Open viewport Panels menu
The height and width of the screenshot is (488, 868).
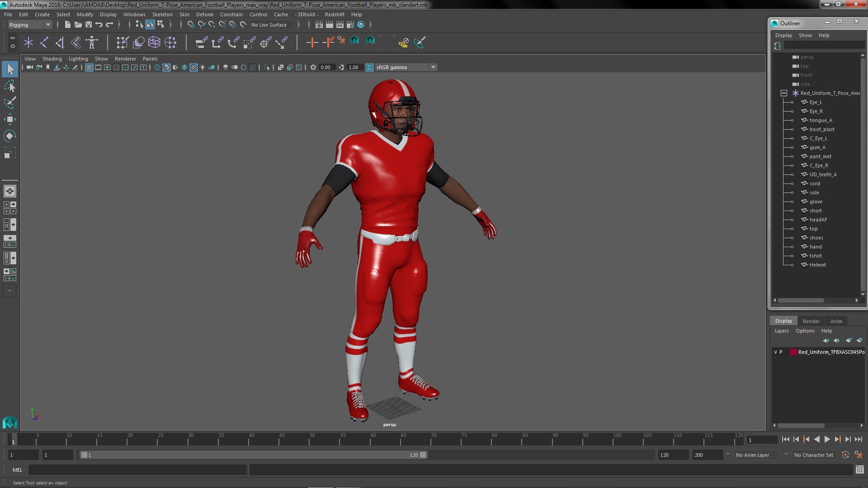click(x=150, y=59)
